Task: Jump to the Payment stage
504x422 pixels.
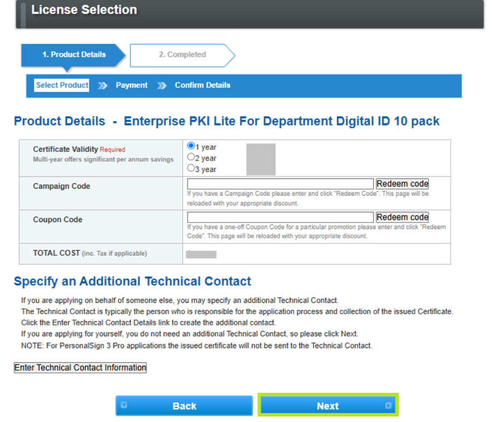Action: pyautogui.click(x=131, y=85)
